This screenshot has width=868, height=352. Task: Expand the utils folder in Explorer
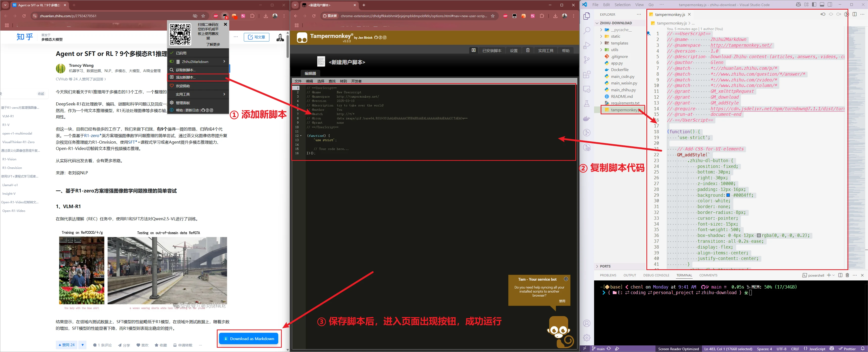coord(601,50)
